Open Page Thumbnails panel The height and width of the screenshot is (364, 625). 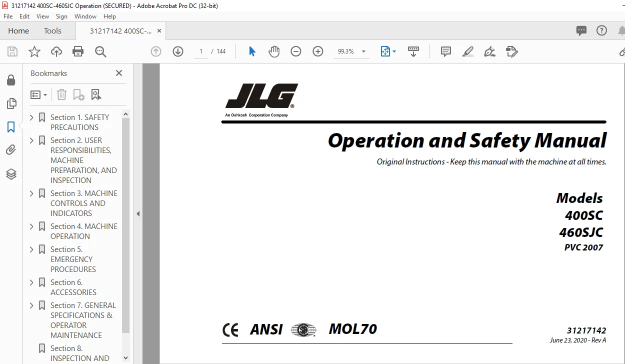click(x=11, y=103)
